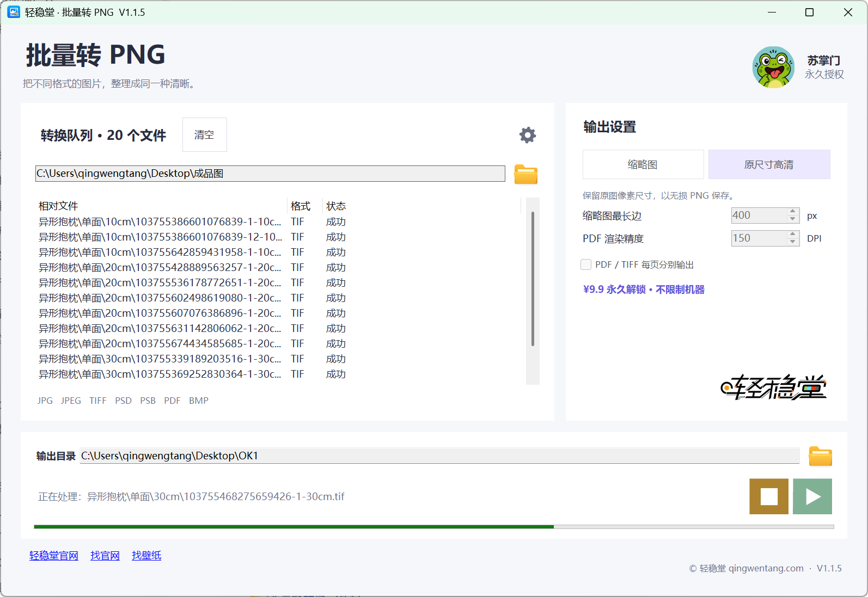Click the 状态 column header

pos(422,206)
